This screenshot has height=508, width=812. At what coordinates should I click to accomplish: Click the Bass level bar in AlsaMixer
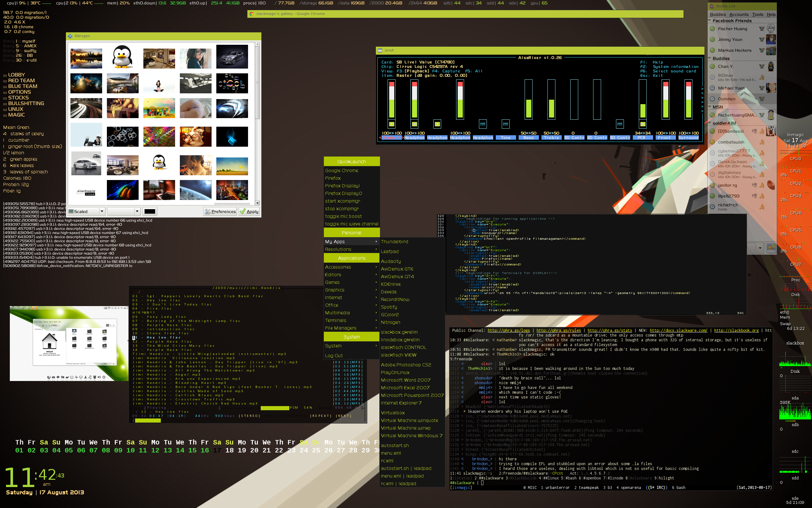pyautogui.click(x=528, y=99)
